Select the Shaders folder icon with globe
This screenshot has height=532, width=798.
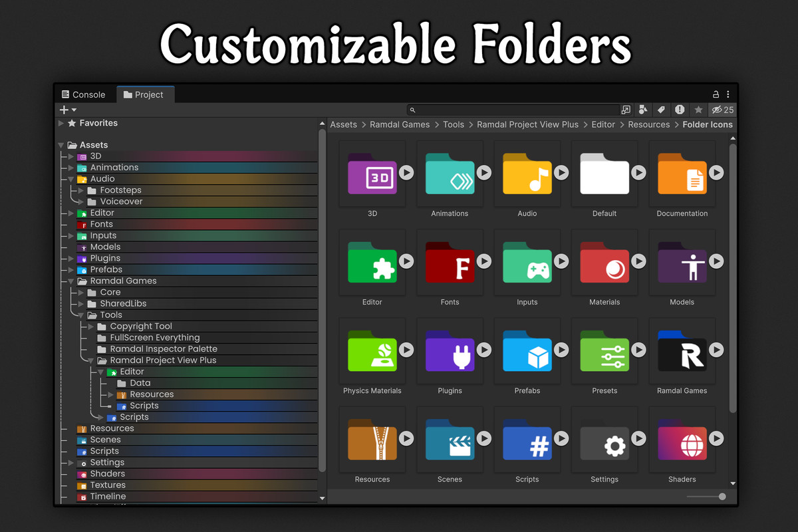[682, 440]
